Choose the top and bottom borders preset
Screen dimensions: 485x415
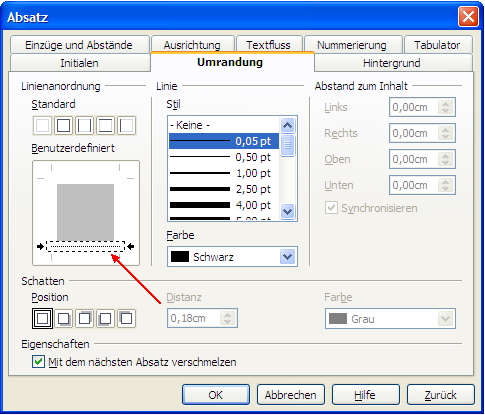[105, 126]
